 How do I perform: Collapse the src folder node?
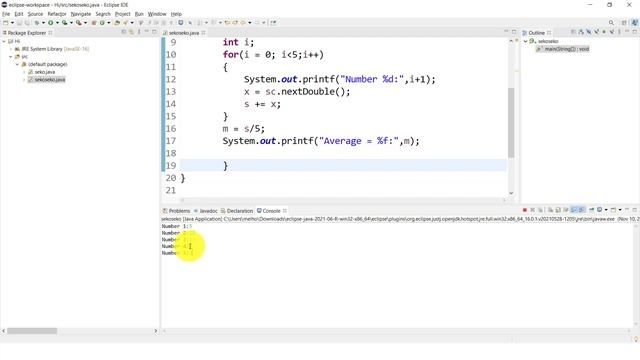click(x=11, y=57)
